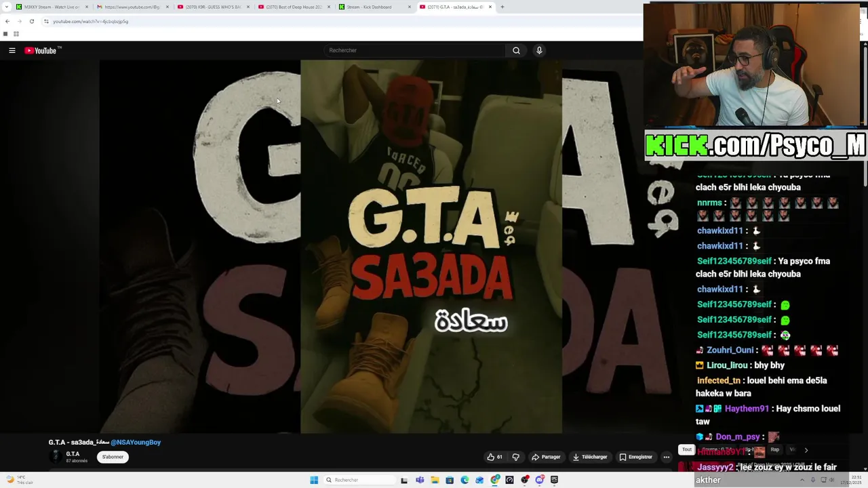Click chat username nnrms
The image size is (868, 488).
[x=709, y=203]
